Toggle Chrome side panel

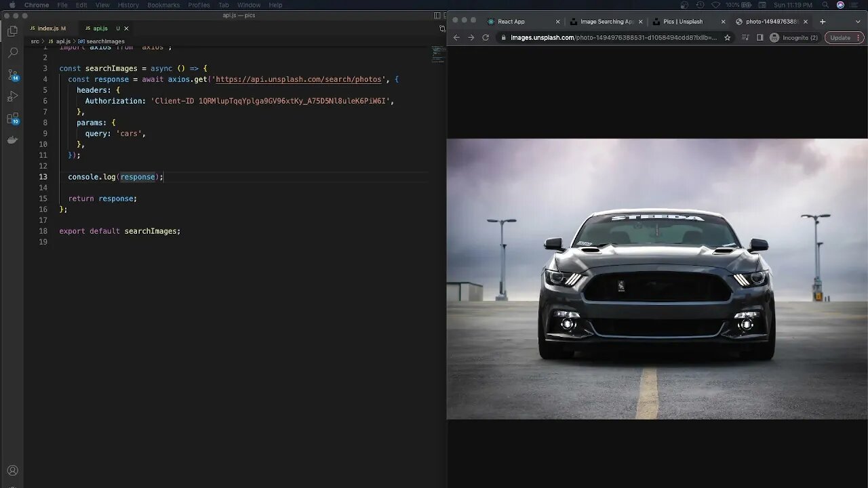click(759, 37)
